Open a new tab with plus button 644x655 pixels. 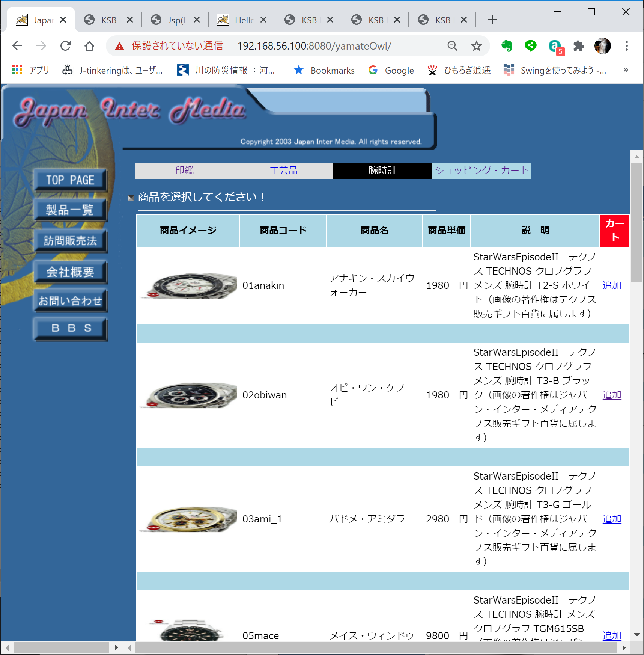click(492, 20)
